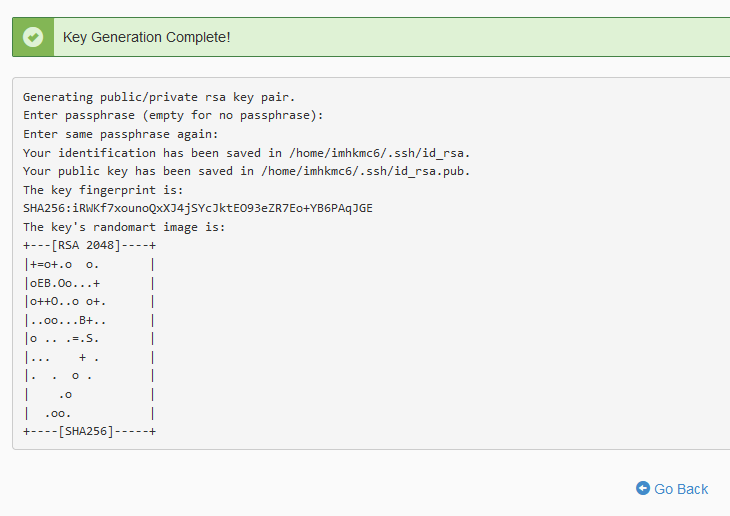Screen dimensions: 730x516
Task: Click the "Enter same passphrase again" line
Action: tap(120, 134)
